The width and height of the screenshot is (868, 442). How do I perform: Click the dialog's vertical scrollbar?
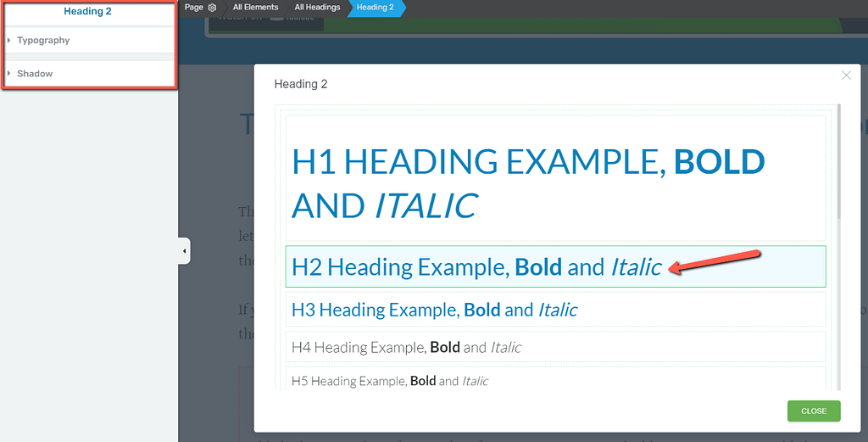click(x=838, y=162)
